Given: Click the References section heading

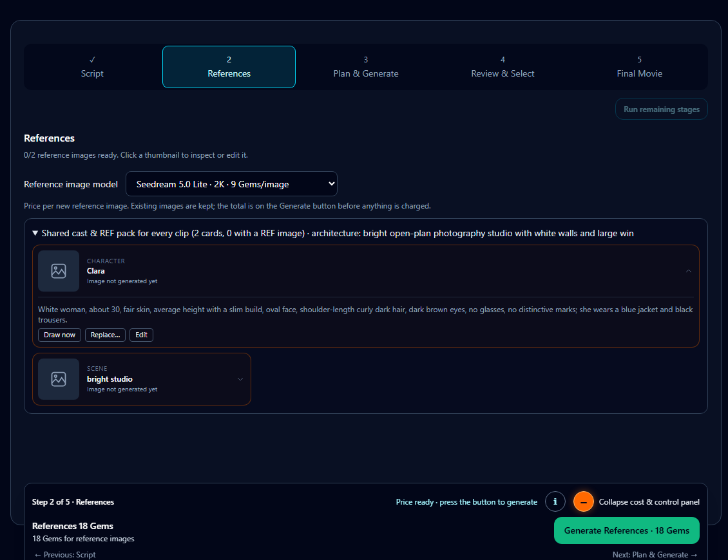Looking at the screenshot, I should [49, 138].
